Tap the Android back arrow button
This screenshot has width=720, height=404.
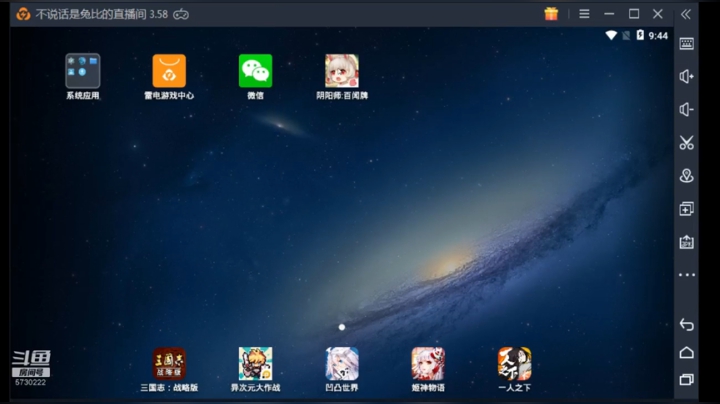pyautogui.click(x=686, y=324)
